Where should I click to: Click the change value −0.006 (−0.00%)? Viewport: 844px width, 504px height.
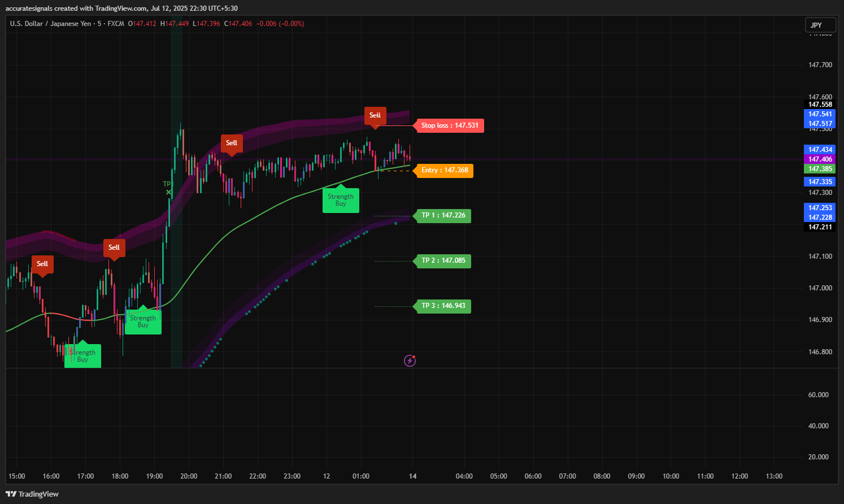pyautogui.click(x=280, y=24)
